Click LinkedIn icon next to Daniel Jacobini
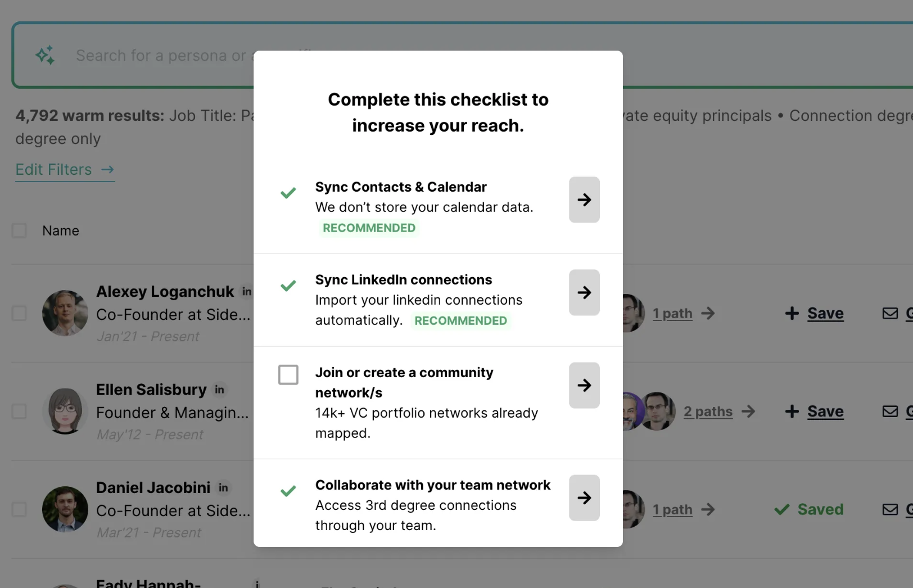The image size is (913, 588). 223,487
